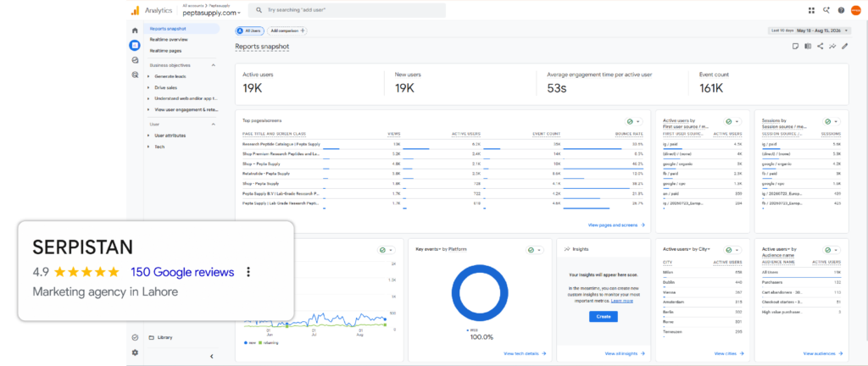Open data quality dropdown on the line chart card

(x=387, y=250)
